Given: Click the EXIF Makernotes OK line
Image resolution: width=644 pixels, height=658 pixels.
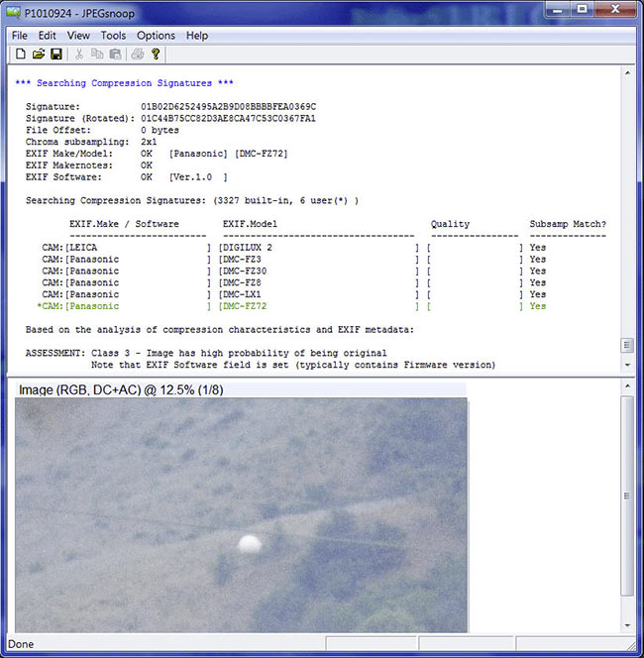Looking at the screenshot, I should point(89,165).
